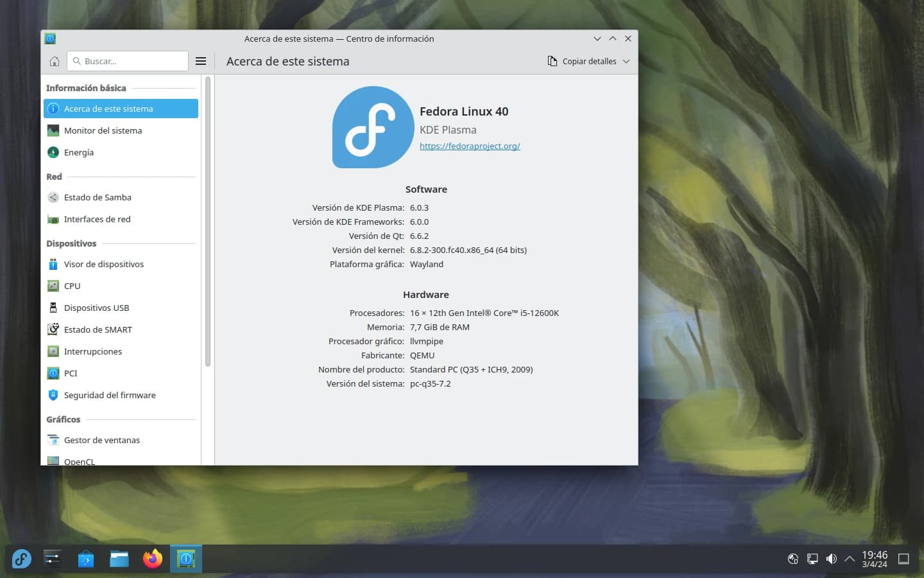924x578 pixels.
Task: Select the CPU entry
Action: coord(121,286)
